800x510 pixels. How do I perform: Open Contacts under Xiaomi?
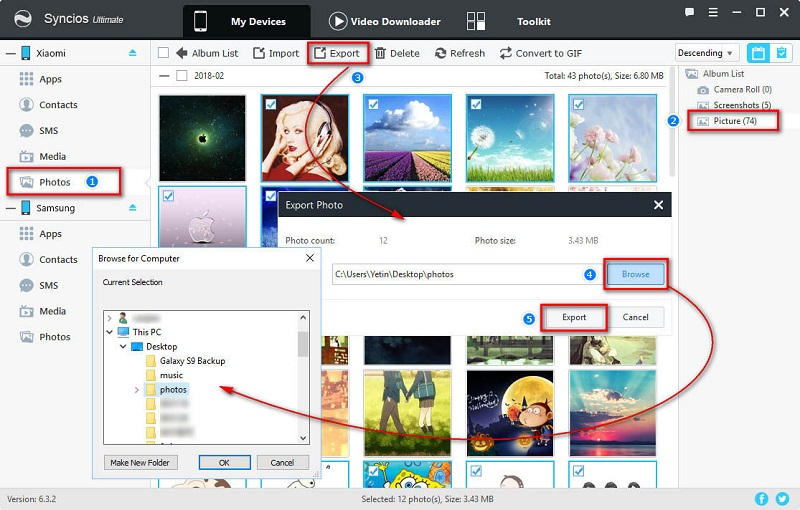click(x=48, y=105)
